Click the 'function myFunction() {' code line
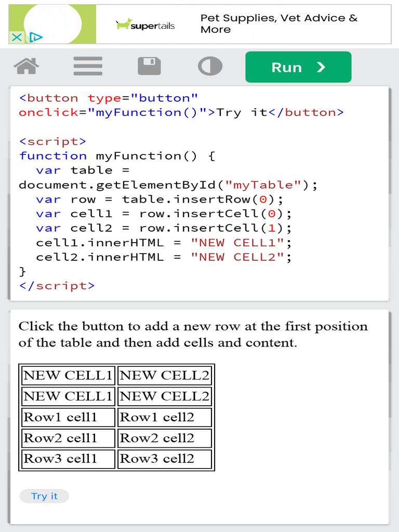 [117, 156]
